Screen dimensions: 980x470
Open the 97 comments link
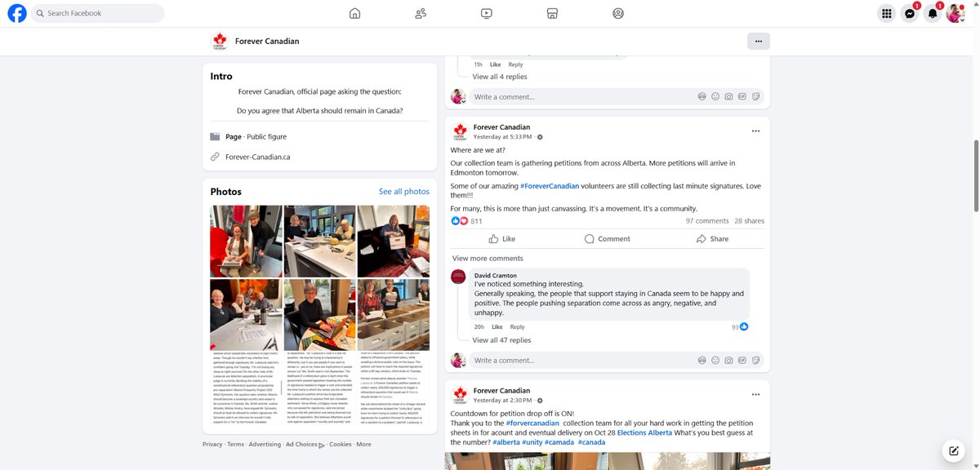pos(707,221)
